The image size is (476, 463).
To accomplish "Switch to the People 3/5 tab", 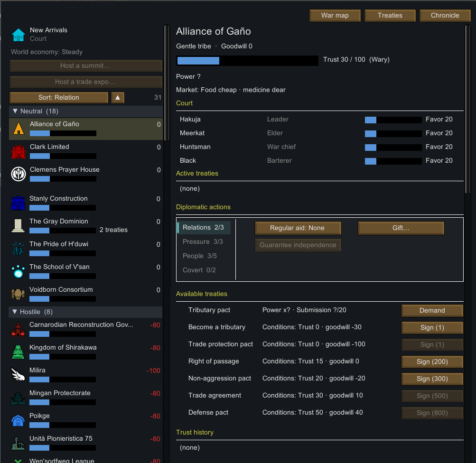I will pos(200,256).
